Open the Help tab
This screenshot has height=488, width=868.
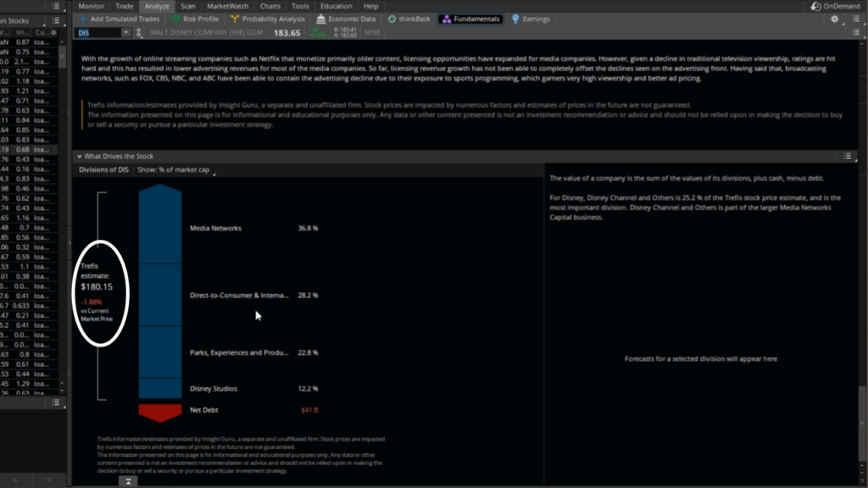371,6
